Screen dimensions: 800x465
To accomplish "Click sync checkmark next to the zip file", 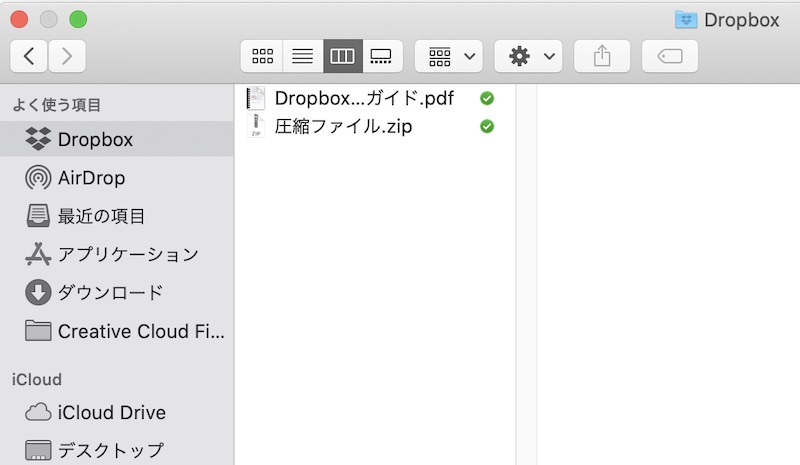I will point(487,126).
